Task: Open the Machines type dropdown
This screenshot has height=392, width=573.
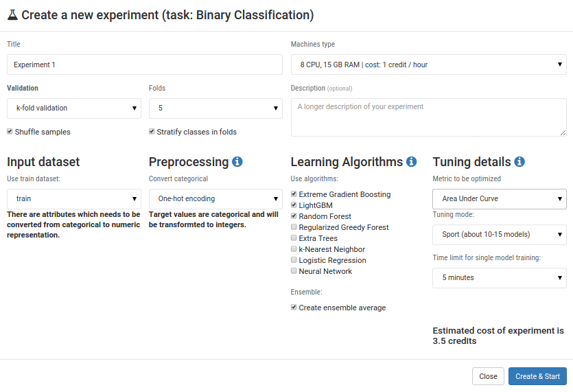Action: tap(429, 65)
